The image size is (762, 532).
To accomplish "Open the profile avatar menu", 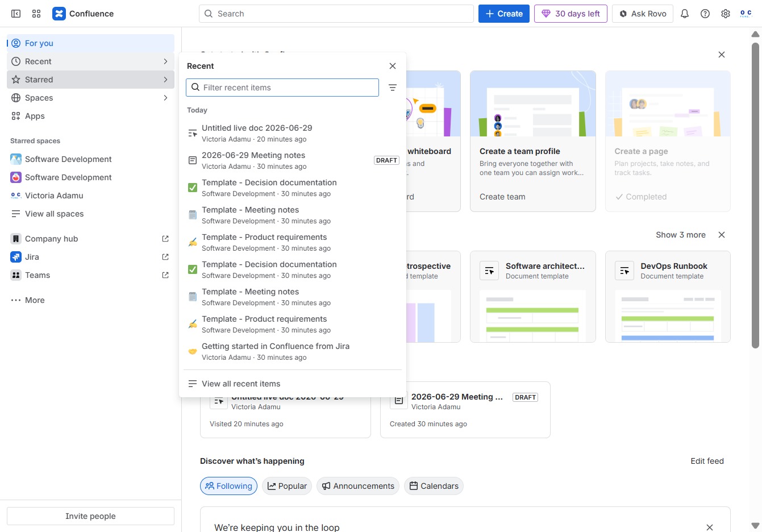I will coord(746,14).
